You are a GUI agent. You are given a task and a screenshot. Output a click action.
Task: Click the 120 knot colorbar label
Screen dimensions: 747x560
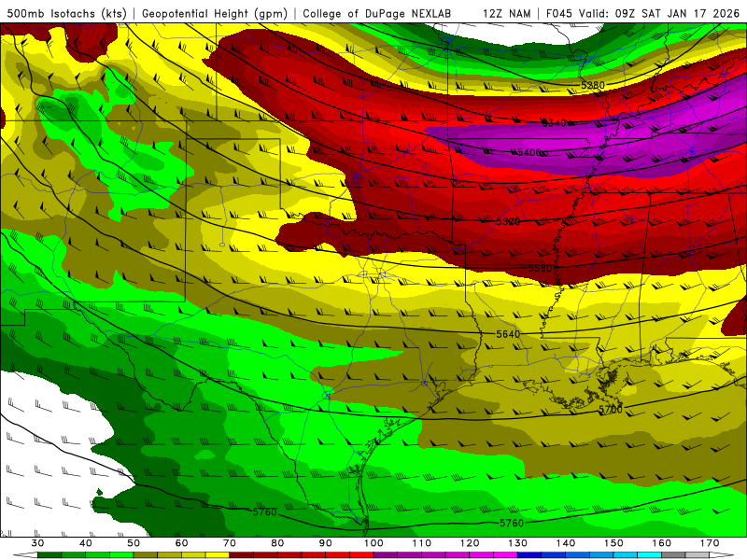coord(470,543)
